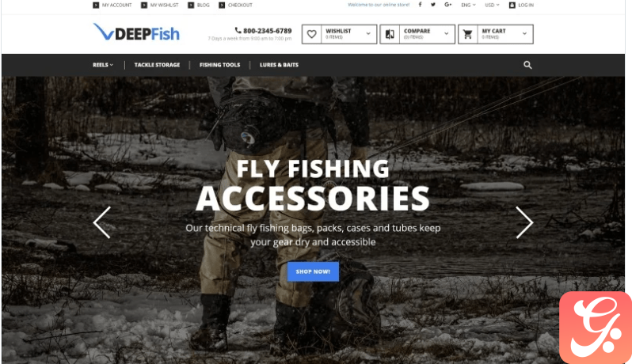
Task: Click the Shop Now! button
Action: pyautogui.click(x=313, y=271)
